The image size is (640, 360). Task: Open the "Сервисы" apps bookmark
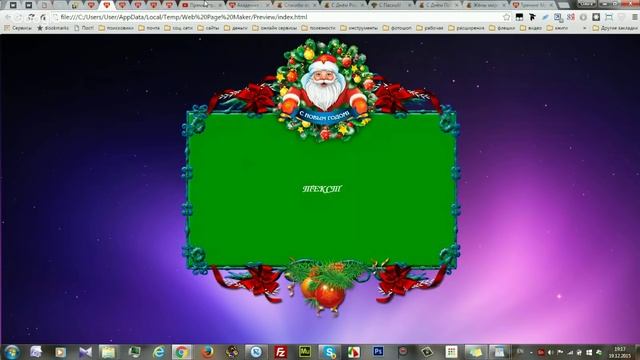tap(18, 28)
